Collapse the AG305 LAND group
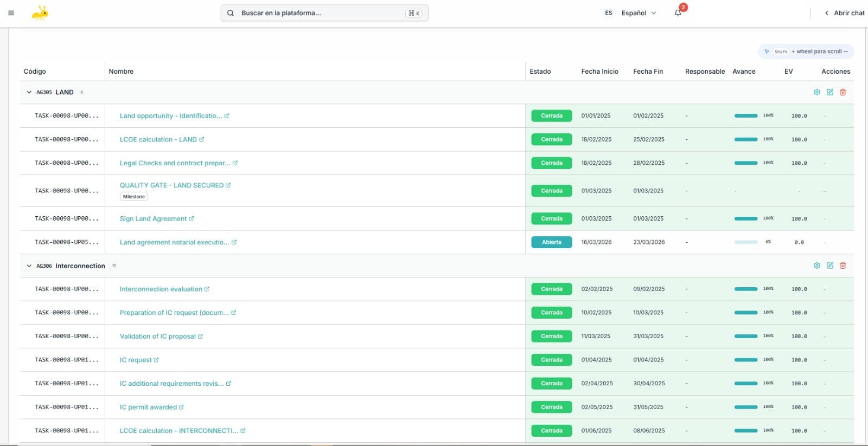This screenshot has height=446, width=868. pos(29,92)
